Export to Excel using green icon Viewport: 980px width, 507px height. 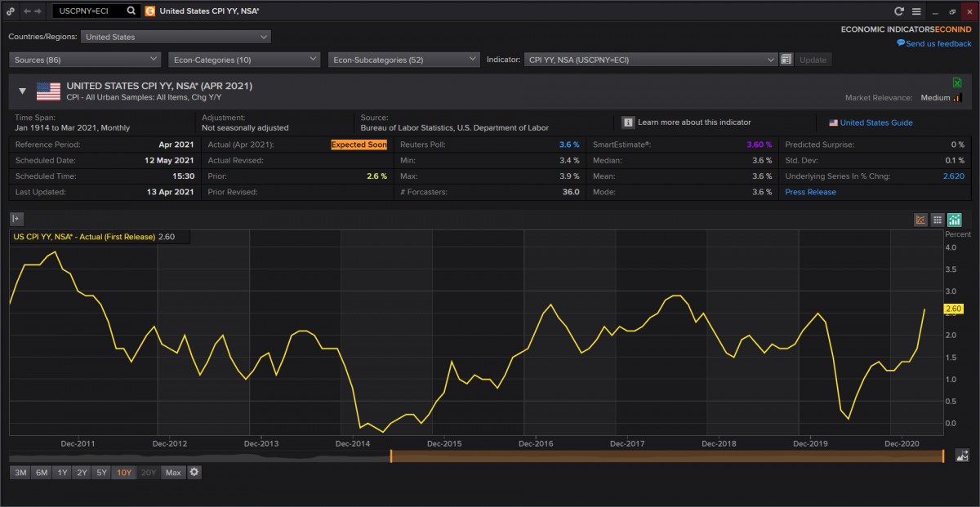coord(957,82)
